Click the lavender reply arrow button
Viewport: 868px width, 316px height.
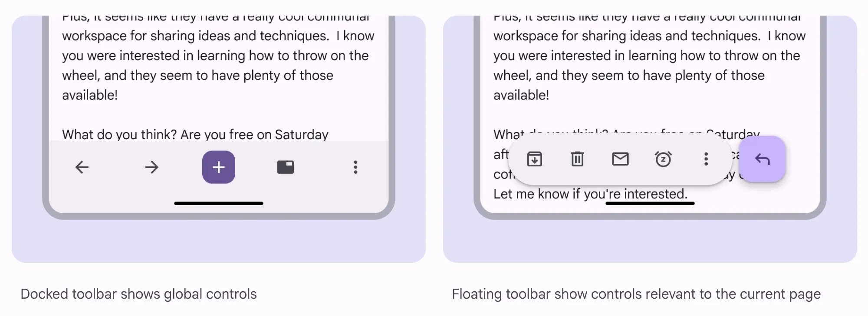tap(763, 159)
